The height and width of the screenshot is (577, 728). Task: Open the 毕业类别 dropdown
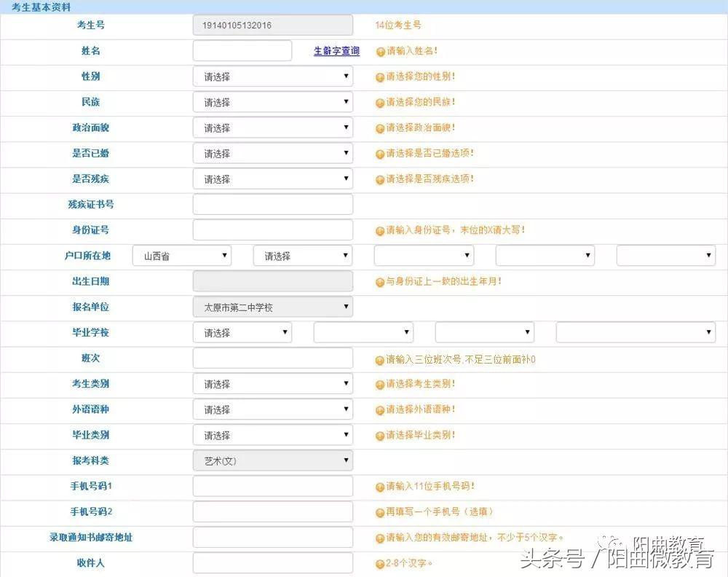272,434
